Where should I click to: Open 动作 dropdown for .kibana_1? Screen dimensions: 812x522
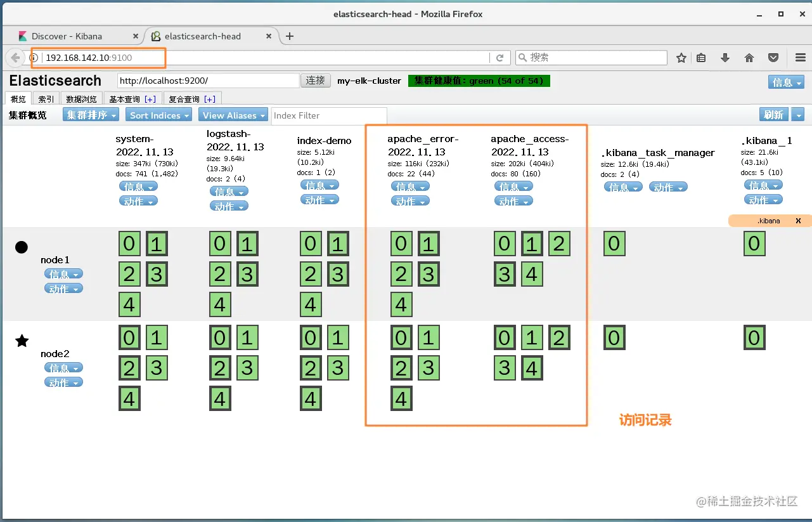[x=763, y=200]
